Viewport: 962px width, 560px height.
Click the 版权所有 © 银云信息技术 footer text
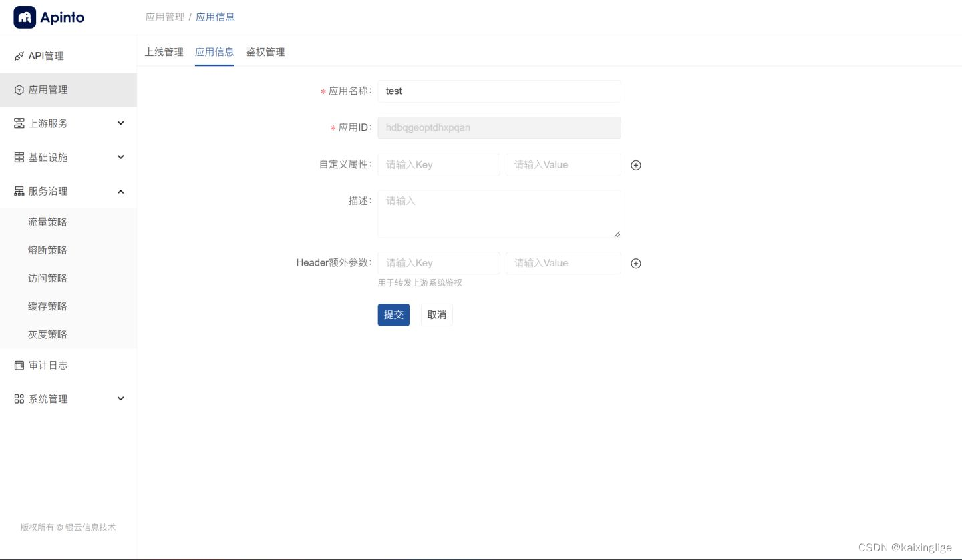tap(68, 527)
